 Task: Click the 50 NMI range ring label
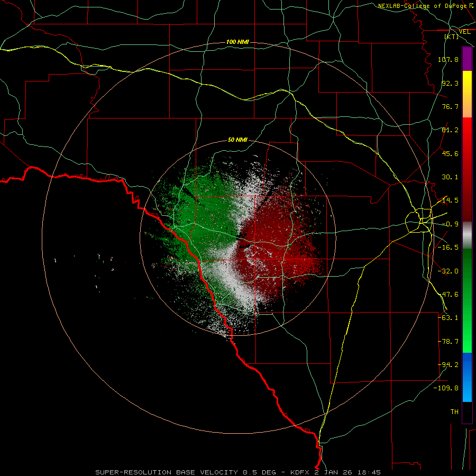coord(237,140)
